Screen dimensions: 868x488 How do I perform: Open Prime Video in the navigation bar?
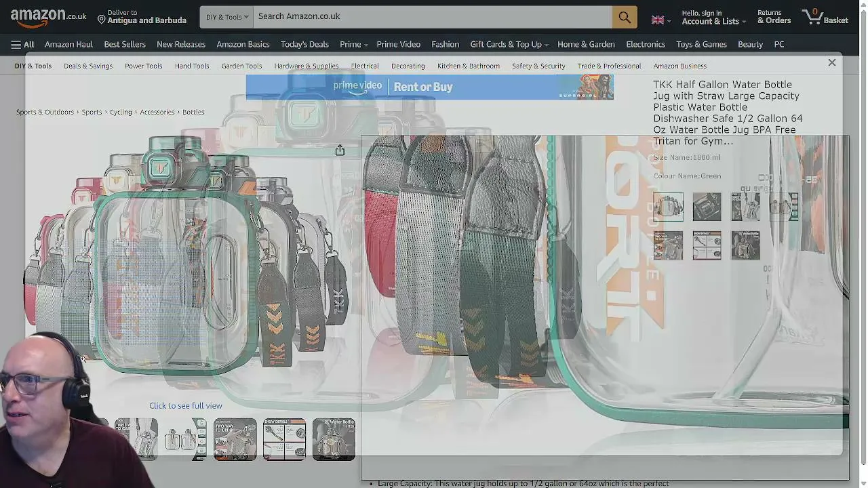point(399,45)
